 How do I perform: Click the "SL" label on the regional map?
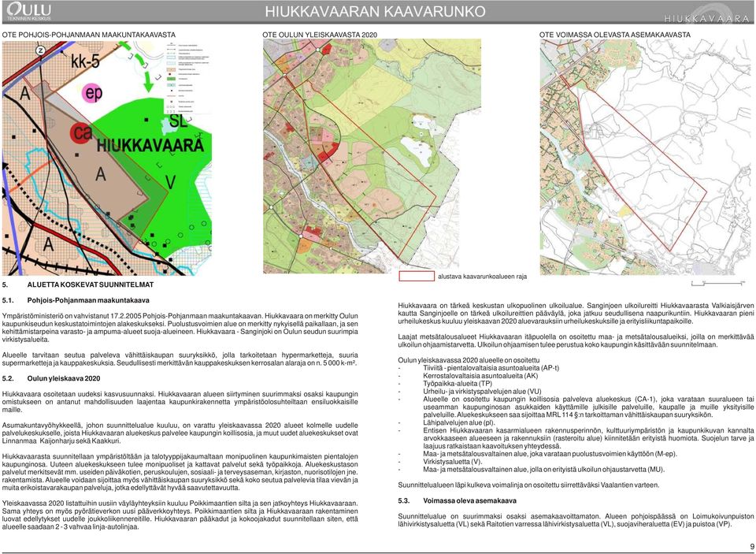tap(179, 121)
